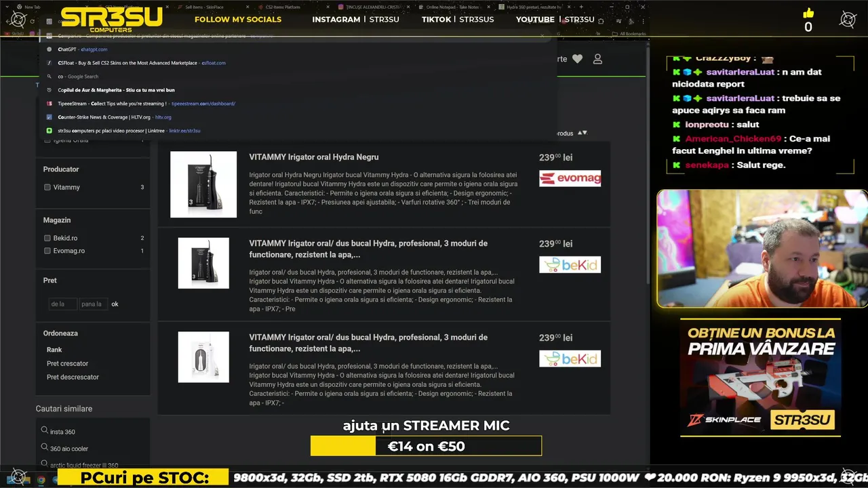Viewport: 868px width, 488px height.
Task: Toggle the Evomag.ro shop checkbox
Action: (47, 251)
